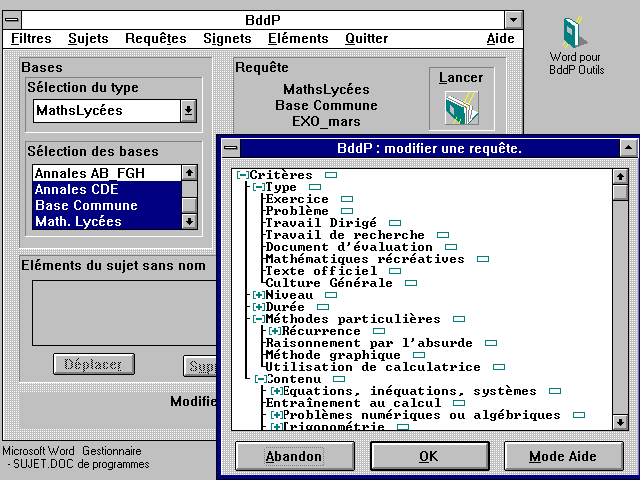Open the Sélection du type dropdown

(x=188, y=111)
